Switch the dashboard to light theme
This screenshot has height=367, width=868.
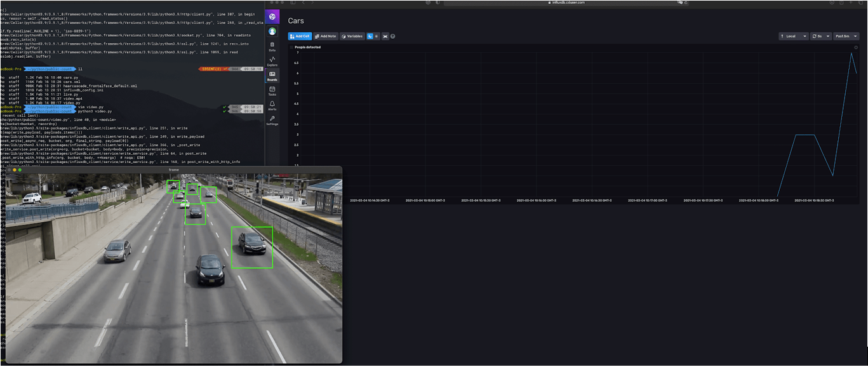click(377, 36)
